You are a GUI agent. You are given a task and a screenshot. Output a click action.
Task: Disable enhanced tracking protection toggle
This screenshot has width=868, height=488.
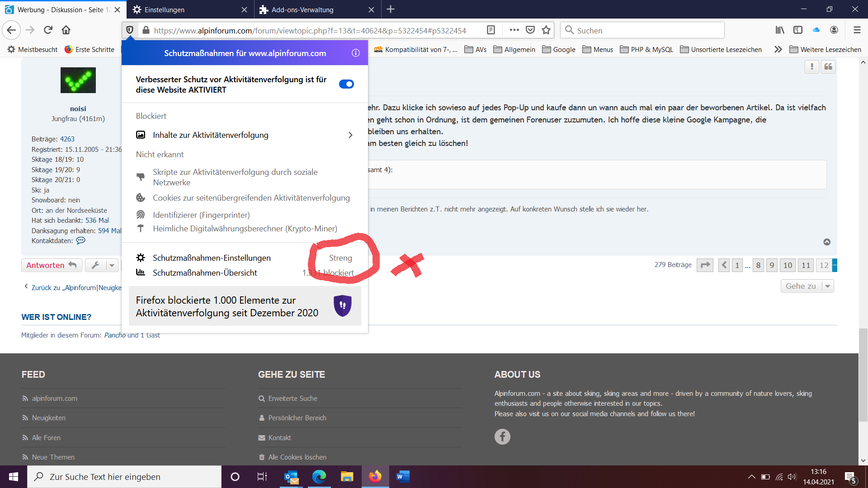coord(346,84)
